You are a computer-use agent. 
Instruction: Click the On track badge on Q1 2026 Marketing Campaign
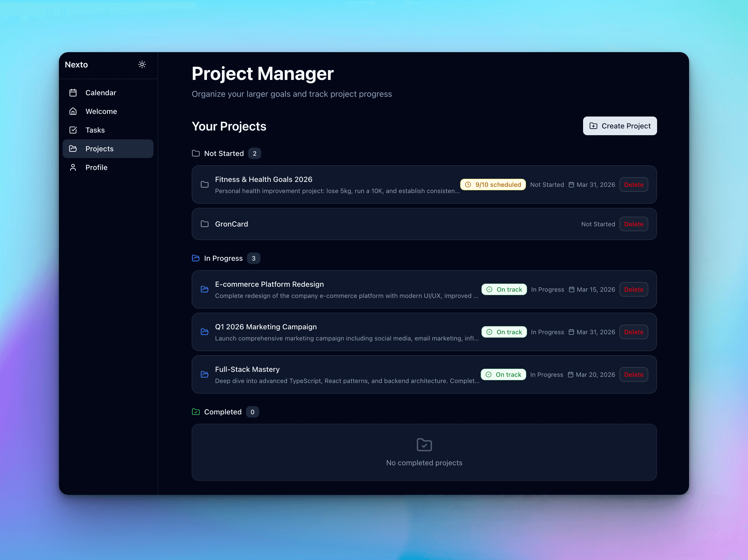(504, 332)
